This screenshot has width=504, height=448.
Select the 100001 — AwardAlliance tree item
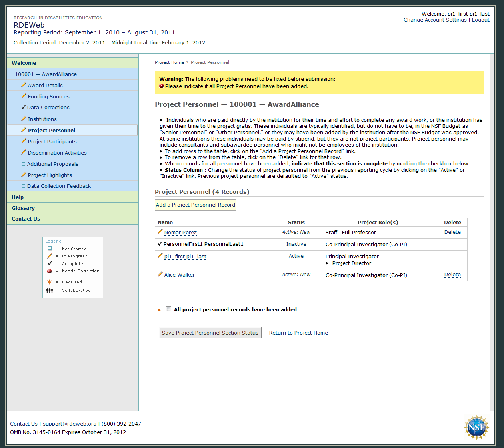[x=46, y=74]
